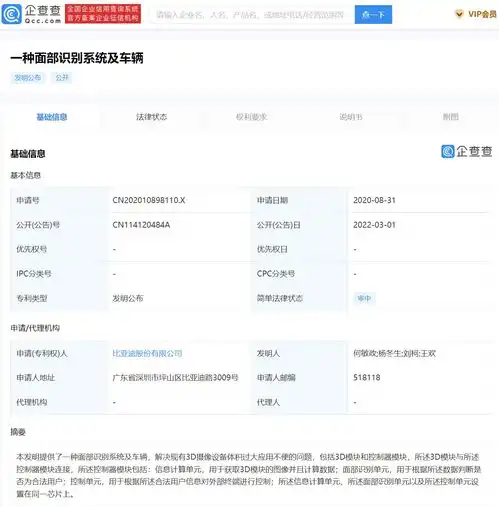
Task: Click the IPC分类号 field label
Action: [x=34, y=274]
